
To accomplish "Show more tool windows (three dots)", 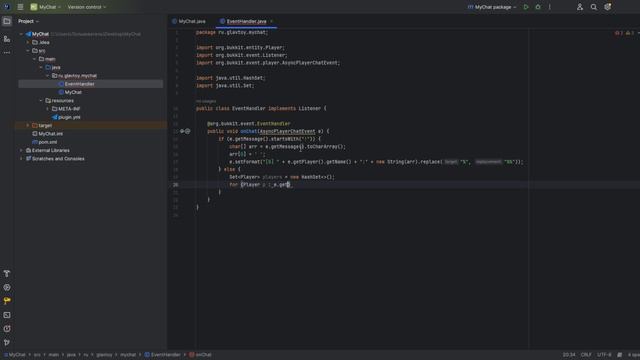I will point(7,53).
